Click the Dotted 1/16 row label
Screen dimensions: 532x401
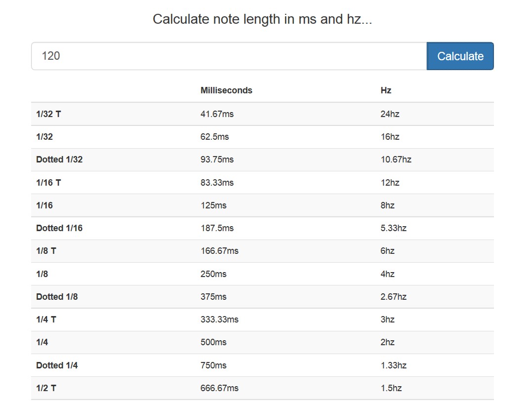[59, 228]
